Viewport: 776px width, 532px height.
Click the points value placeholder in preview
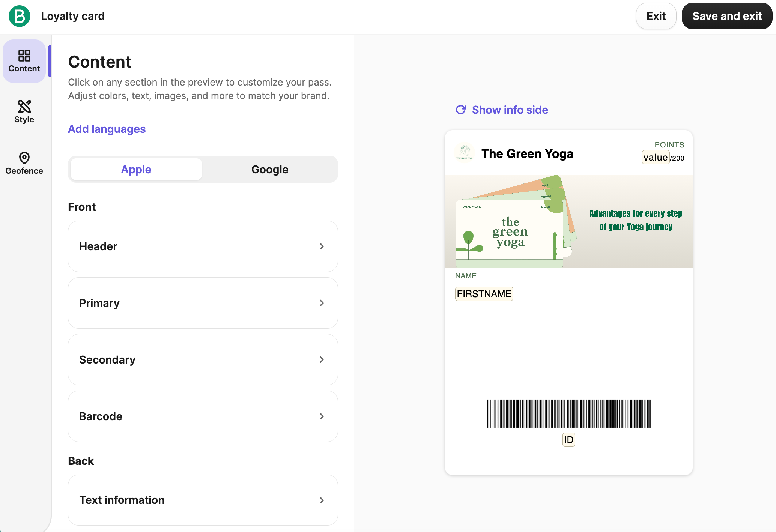[656, 158]
